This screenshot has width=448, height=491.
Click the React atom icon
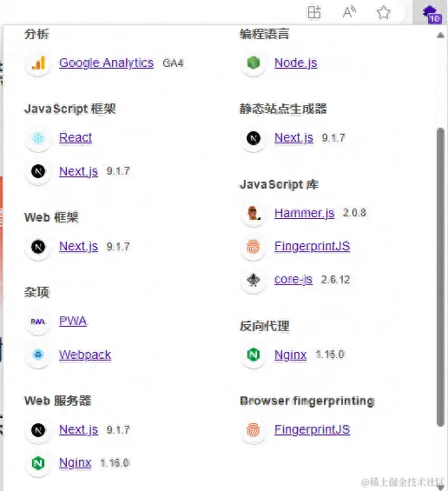pos(38,138)
